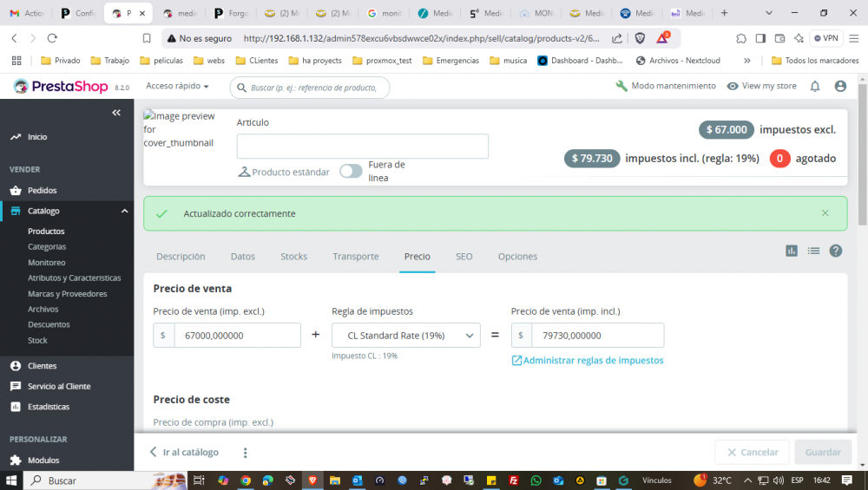This screenshot has height=490, width=868.
Task: Open the taskbar volume icon
Action: [779, 480]
